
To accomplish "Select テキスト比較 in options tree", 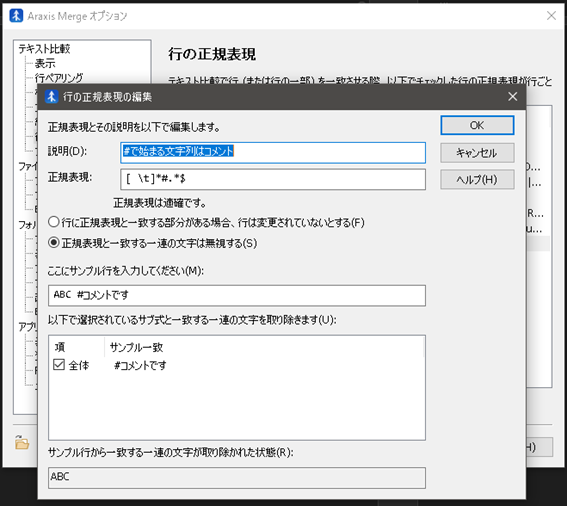I will tap(44, 49).
